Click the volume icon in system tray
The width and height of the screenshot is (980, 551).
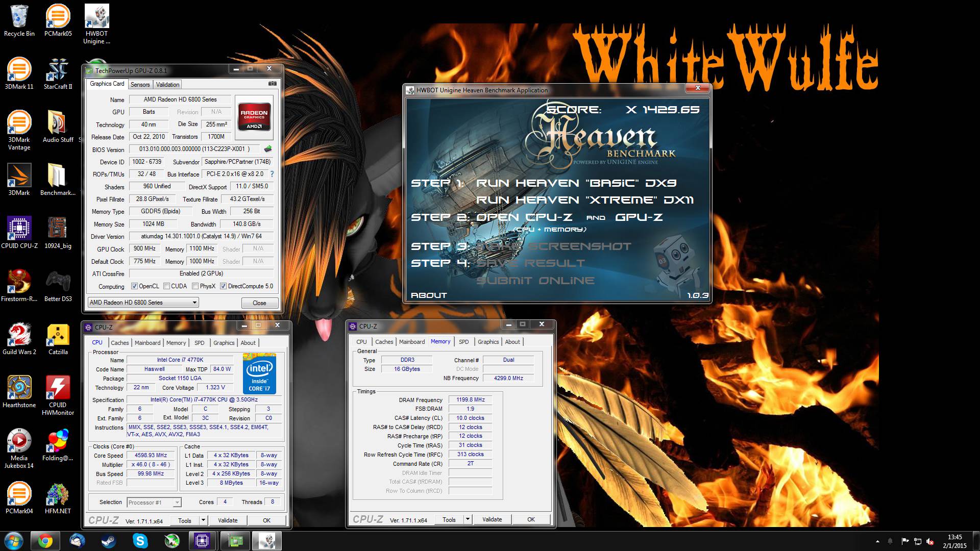coord(929,541)
